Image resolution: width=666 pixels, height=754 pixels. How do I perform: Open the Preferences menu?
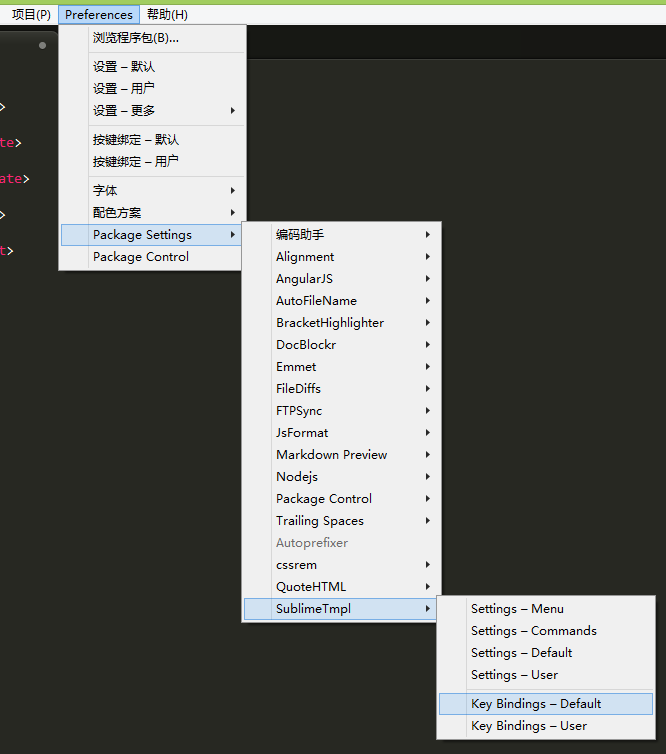[99, 15]
